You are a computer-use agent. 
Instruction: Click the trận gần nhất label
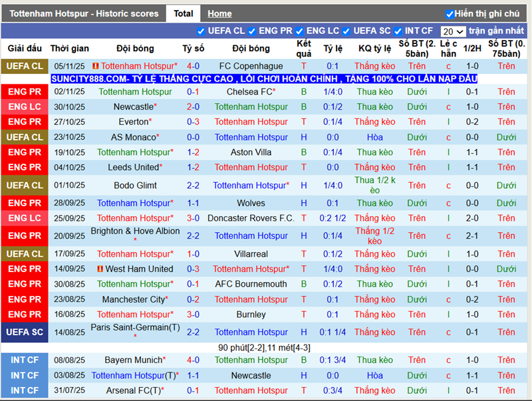coord(496,31)
